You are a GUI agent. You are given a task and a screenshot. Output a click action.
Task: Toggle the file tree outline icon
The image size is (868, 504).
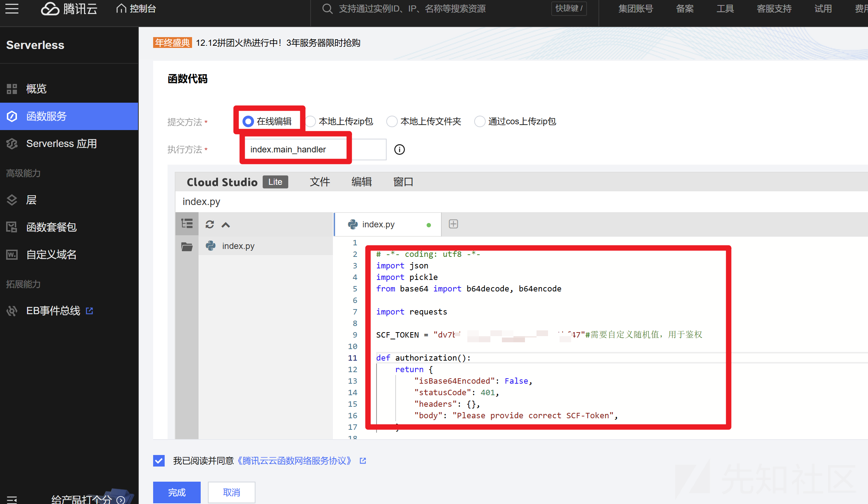(x=187, y=224)
